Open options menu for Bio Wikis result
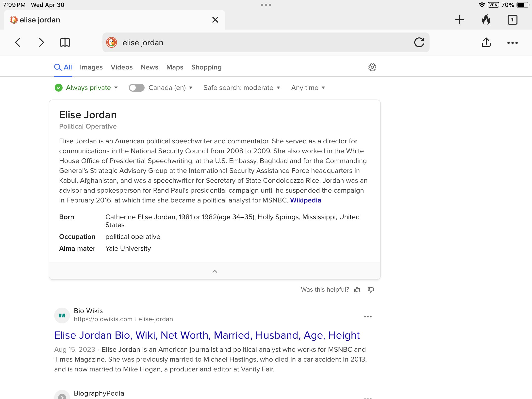Screen dimensions: 532x399 tap(368, 317)
